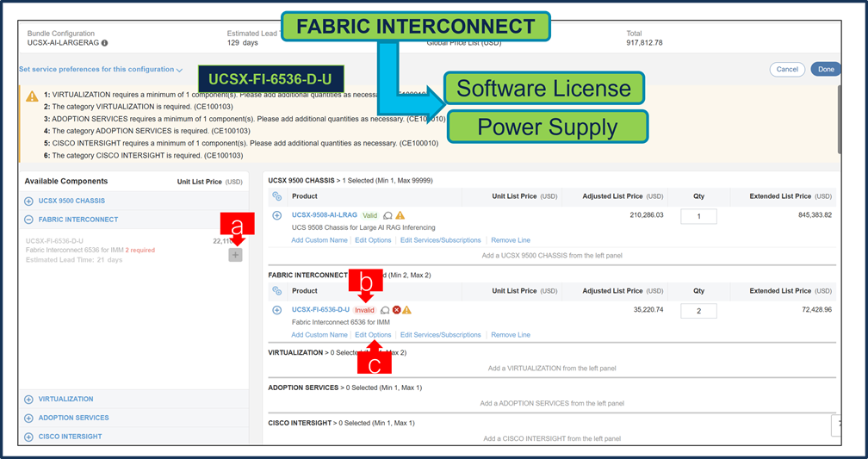Click the Cancel button
This screenshot has width=868, height=459.
click(787, 69)
